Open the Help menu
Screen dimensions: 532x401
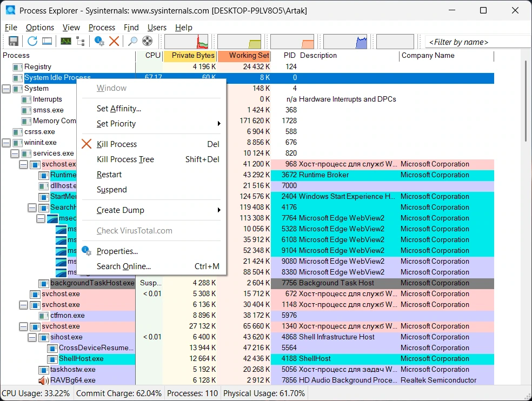click(x=184, y=28)
